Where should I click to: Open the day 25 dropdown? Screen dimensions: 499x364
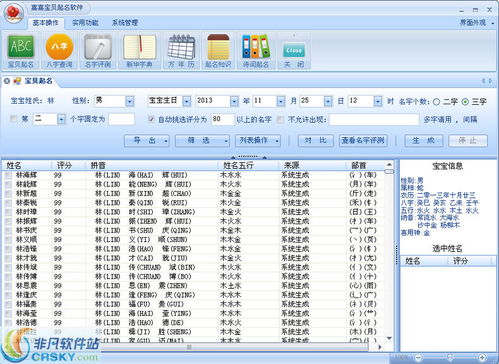coord(328,101)
